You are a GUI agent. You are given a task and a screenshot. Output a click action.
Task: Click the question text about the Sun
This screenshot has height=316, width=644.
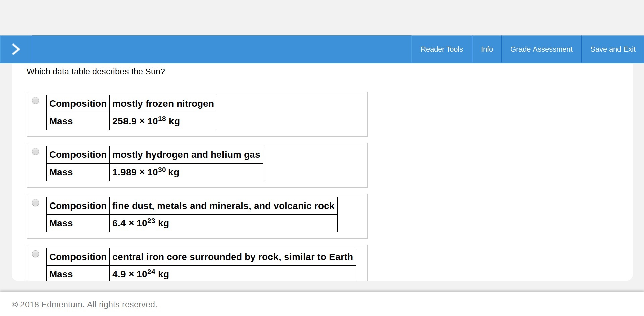coord(96,72)
